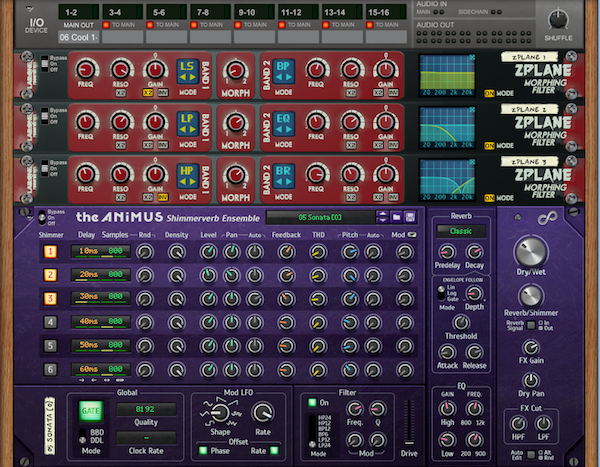
Task: Toggle Shimmer voice 2 button
Action: [x=50, y=275]
